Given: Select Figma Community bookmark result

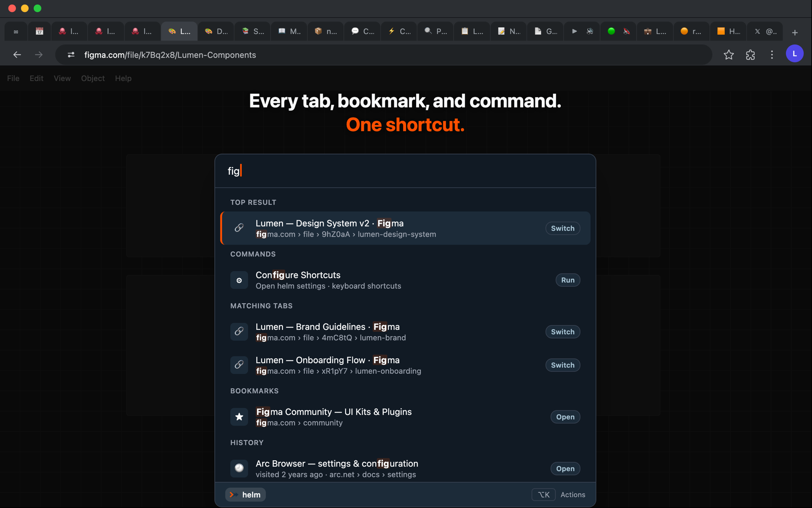Looking at the screenshot, I should (405, 417).
